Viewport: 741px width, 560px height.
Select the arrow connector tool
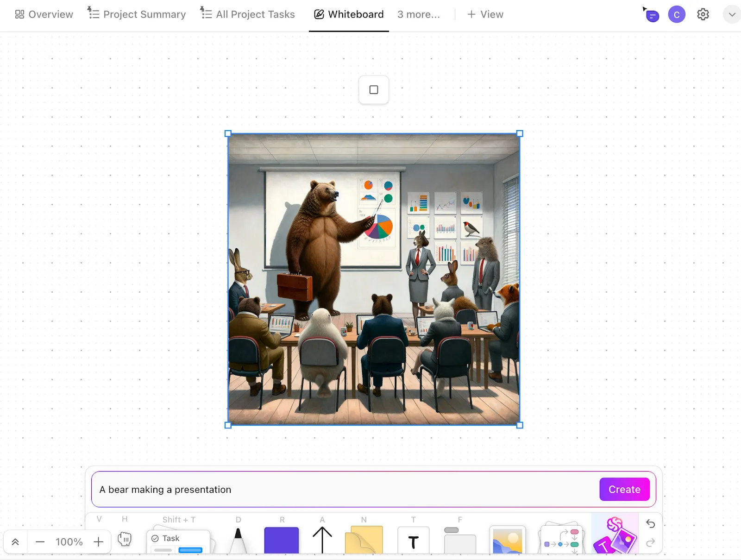pyautogui.click(x=322, y=540)
